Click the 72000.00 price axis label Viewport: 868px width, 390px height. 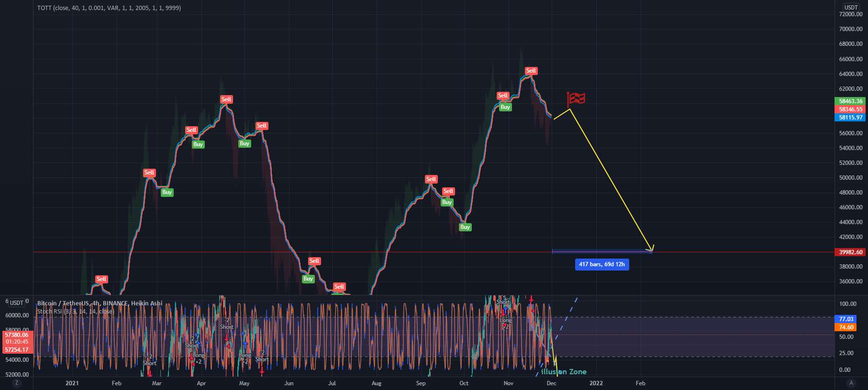tap(851, 14)
